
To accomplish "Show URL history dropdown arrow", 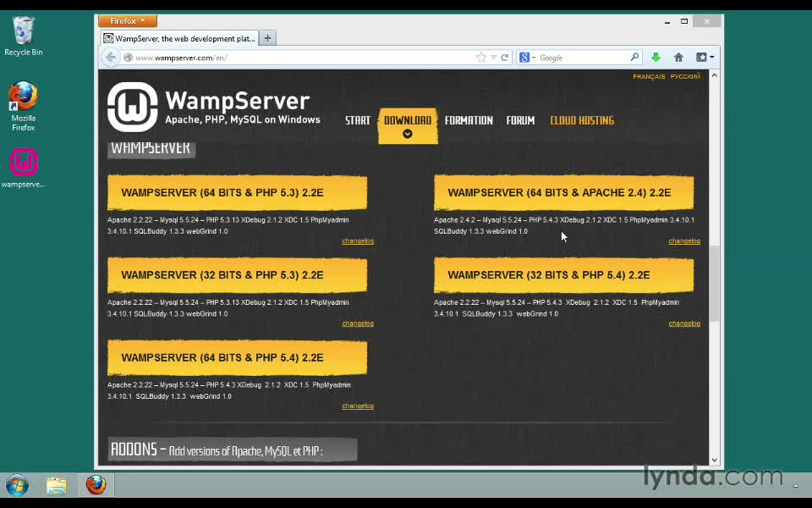I will click(493, 58).
